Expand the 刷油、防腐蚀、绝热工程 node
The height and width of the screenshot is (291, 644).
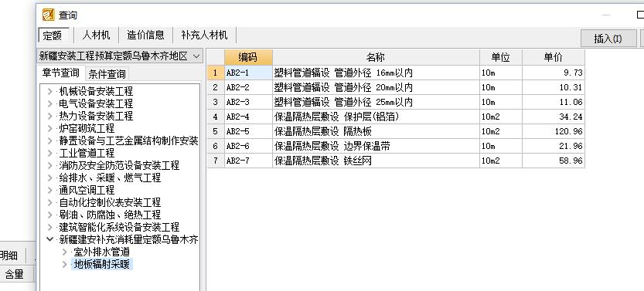[50, 215]
